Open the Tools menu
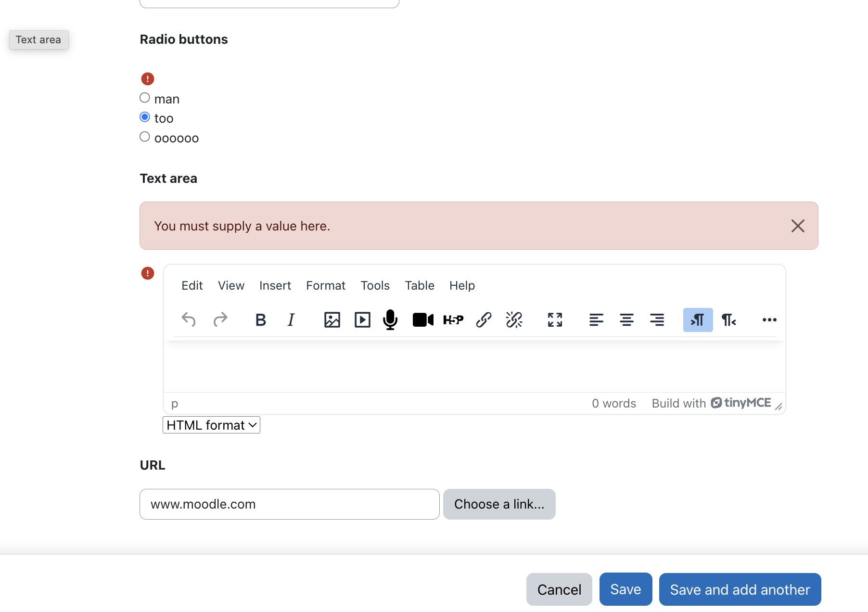868x612 pixels. tap(375, 285)
